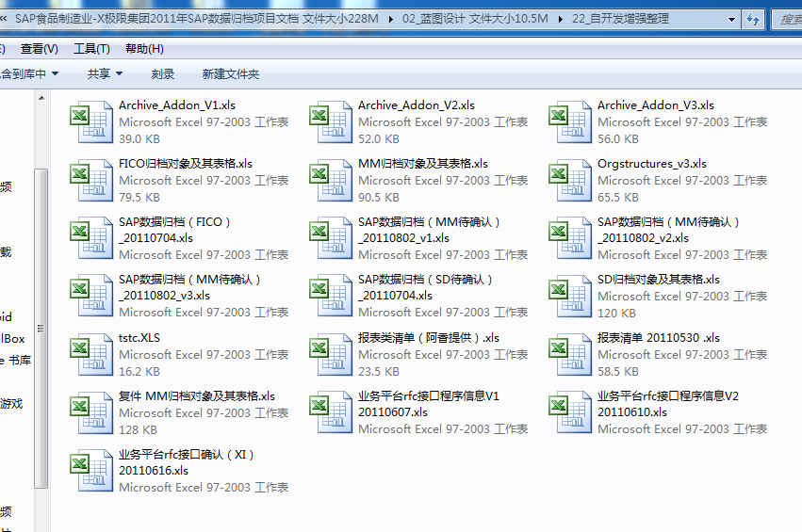Click icon of SAP数据归档（MM待确认）_20110802_v3.xls
The image size is (802, 532).
pyautogui.click(x=91, y=296)
